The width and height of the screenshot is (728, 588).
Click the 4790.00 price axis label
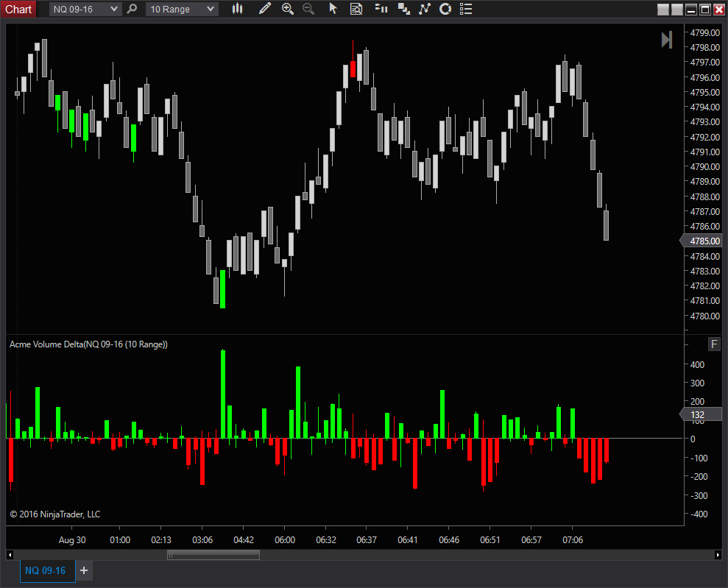click(704, 166)
